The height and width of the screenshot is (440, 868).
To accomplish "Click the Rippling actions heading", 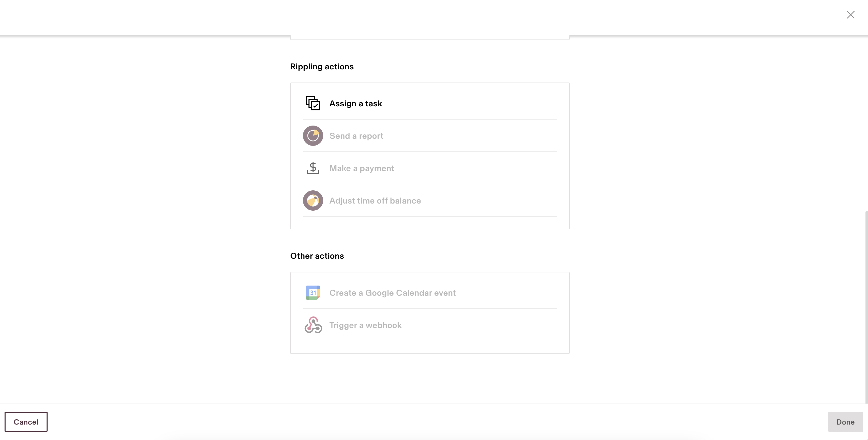I will click(322, 66).
